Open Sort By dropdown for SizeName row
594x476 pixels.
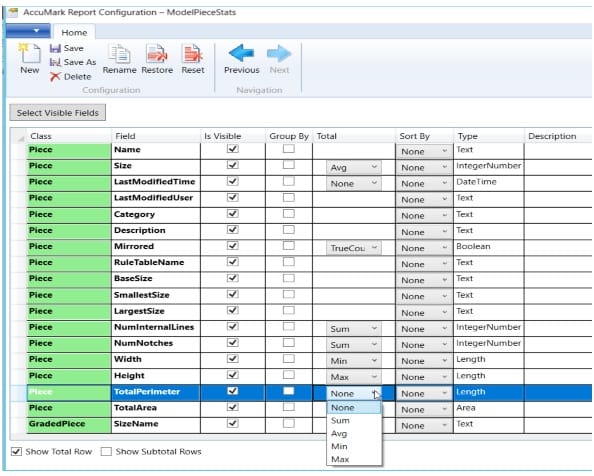(424, 426)
